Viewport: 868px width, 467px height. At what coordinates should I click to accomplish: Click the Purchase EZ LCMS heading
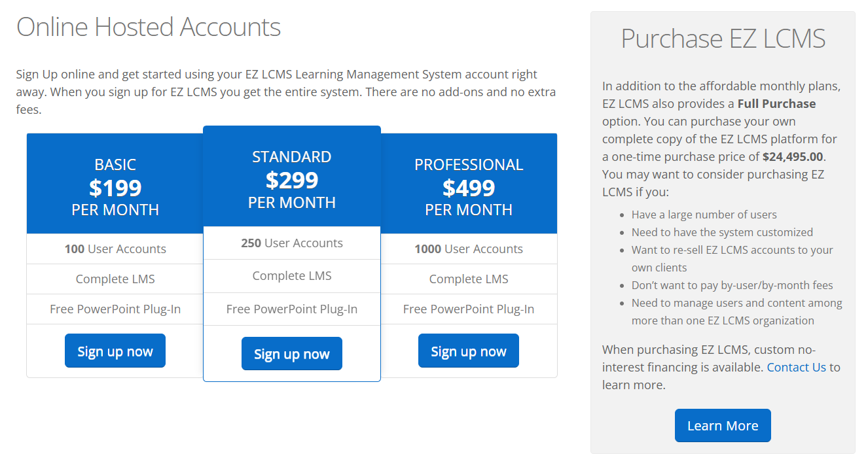[x=723, y=39]
